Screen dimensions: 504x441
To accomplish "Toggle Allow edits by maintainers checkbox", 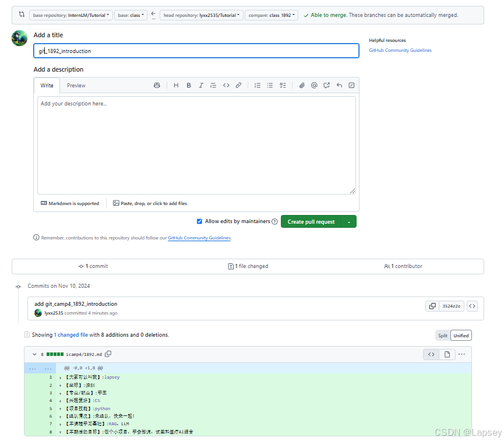I will pos(199,221).
